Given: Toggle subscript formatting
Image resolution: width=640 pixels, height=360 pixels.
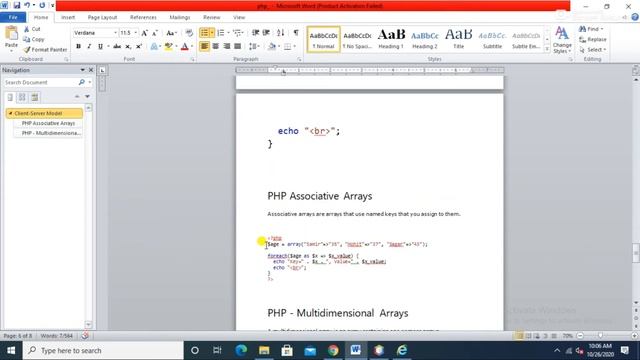Looking at the screenshot, I should point(128,47).
